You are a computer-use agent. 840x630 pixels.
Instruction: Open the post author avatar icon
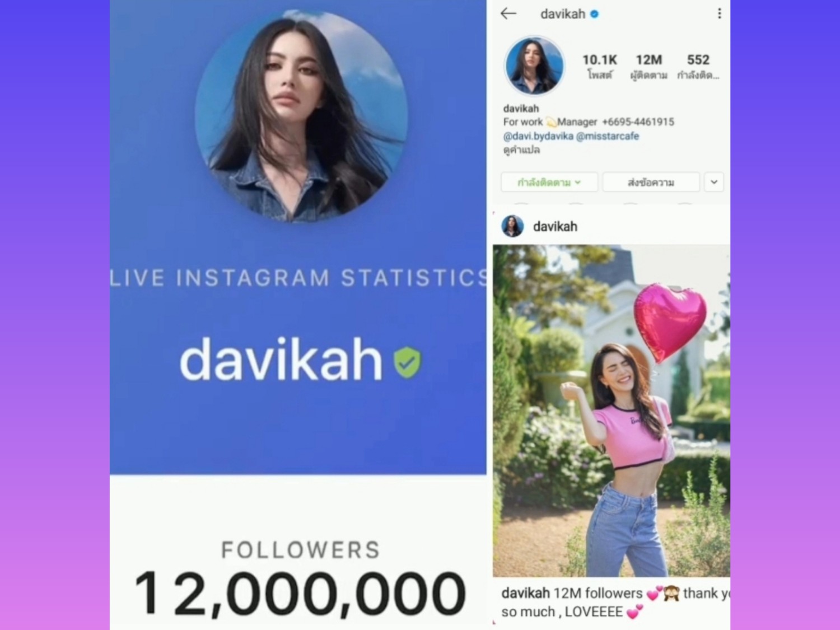(512, 226)
